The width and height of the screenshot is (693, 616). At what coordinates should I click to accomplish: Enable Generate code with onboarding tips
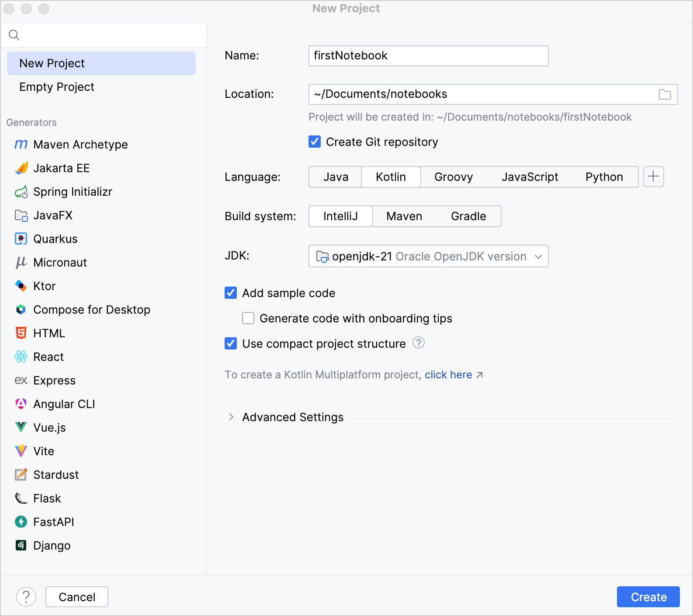click(x=248, y=318)
